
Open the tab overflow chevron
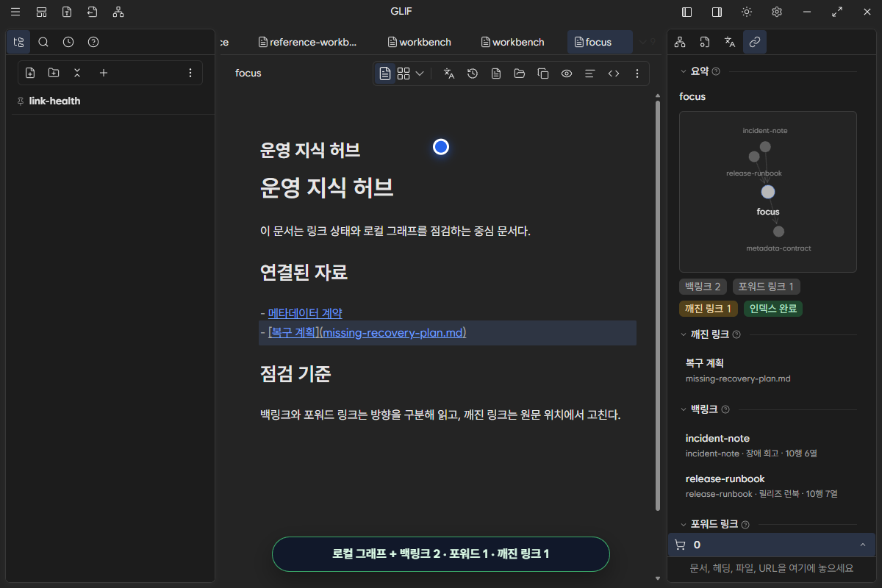click(x=643, y=42)
